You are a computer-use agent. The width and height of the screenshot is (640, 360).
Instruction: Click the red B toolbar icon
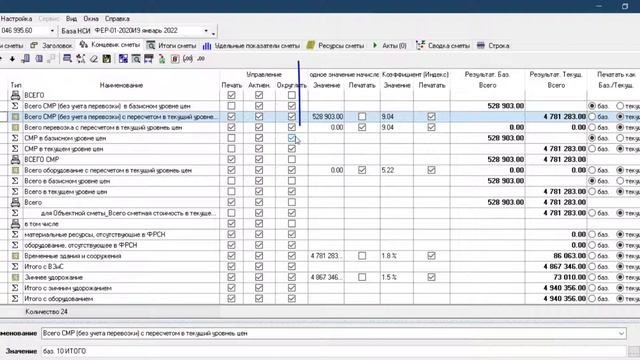point(175,59)
